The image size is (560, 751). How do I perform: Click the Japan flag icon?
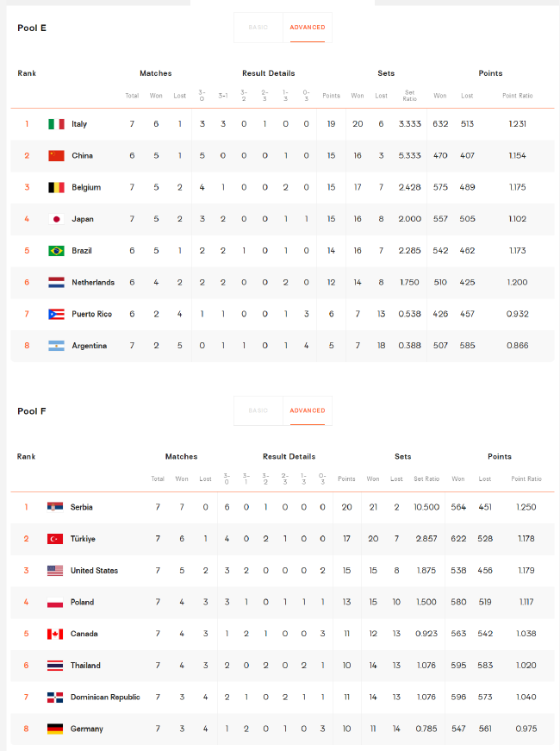[x=56, y=219]
